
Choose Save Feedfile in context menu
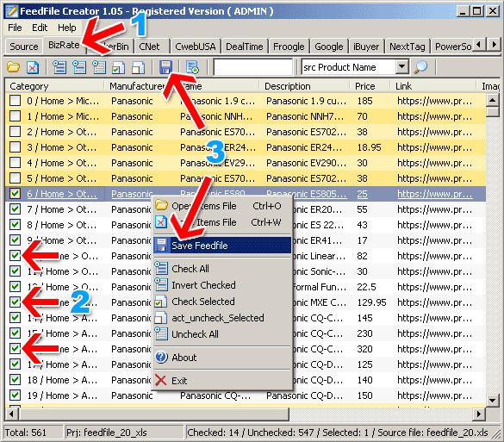pyautogui.click(x=222, y=246)
